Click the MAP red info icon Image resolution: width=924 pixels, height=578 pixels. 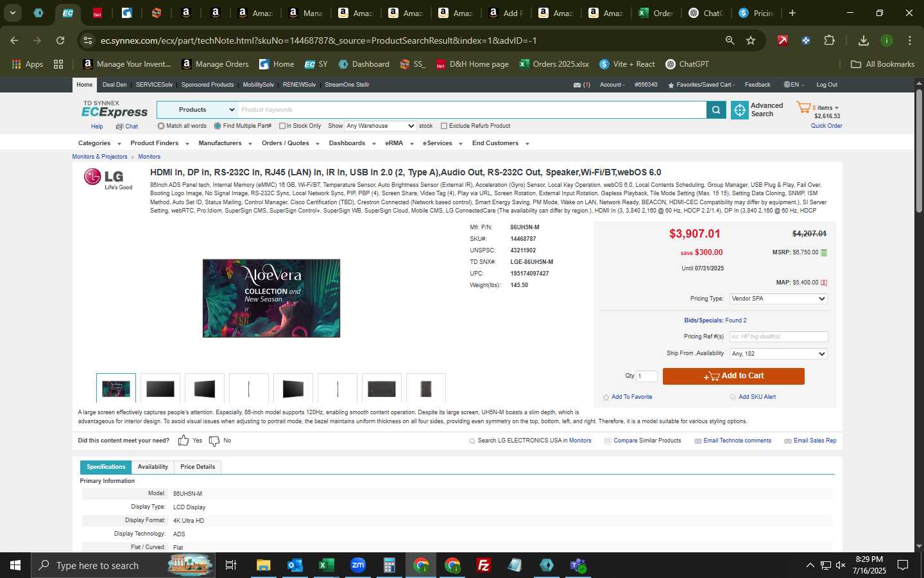coord(824,283)
